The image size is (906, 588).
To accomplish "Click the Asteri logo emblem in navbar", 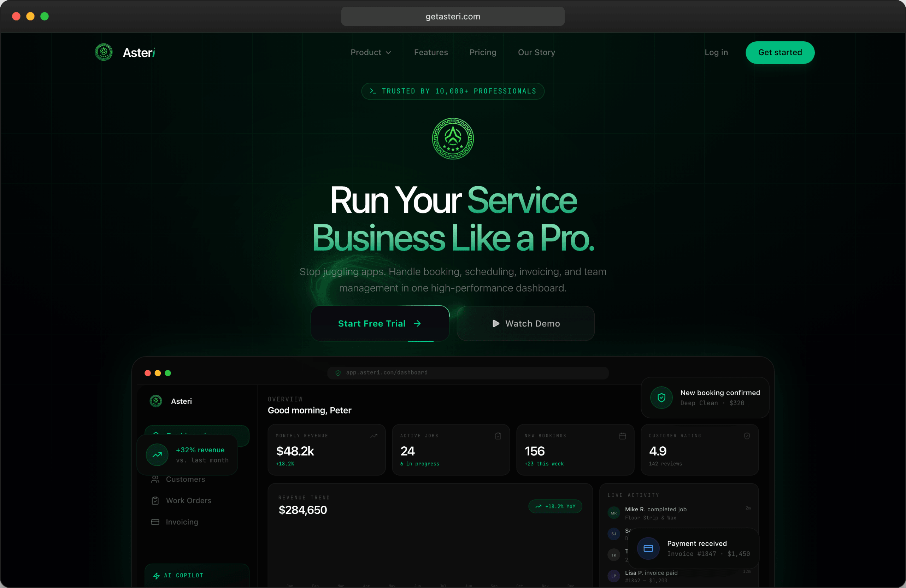I will (x=104, y=52).
